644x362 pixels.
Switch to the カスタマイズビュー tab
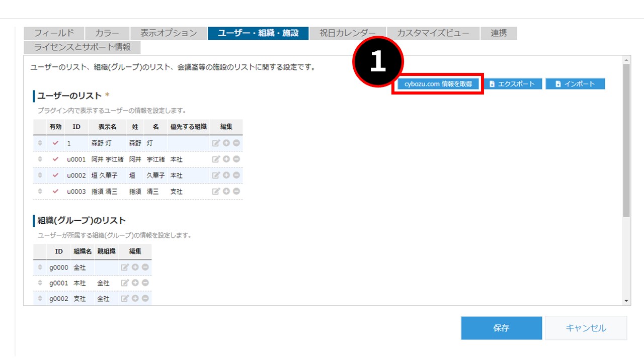433,33
